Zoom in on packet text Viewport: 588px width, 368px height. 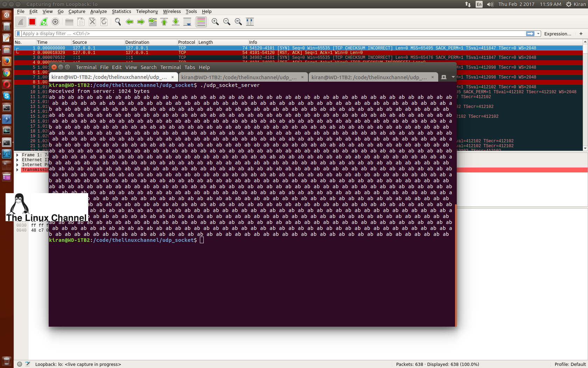[x=215, y=22]
